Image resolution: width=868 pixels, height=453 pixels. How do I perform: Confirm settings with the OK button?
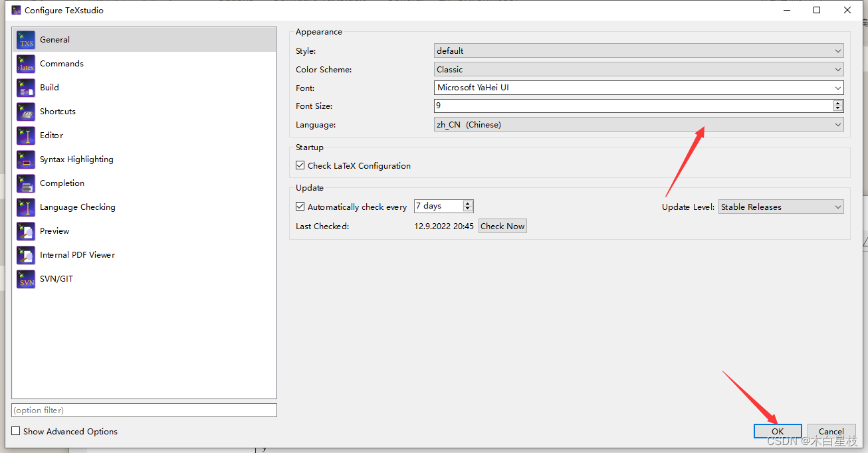click(778, 431)
